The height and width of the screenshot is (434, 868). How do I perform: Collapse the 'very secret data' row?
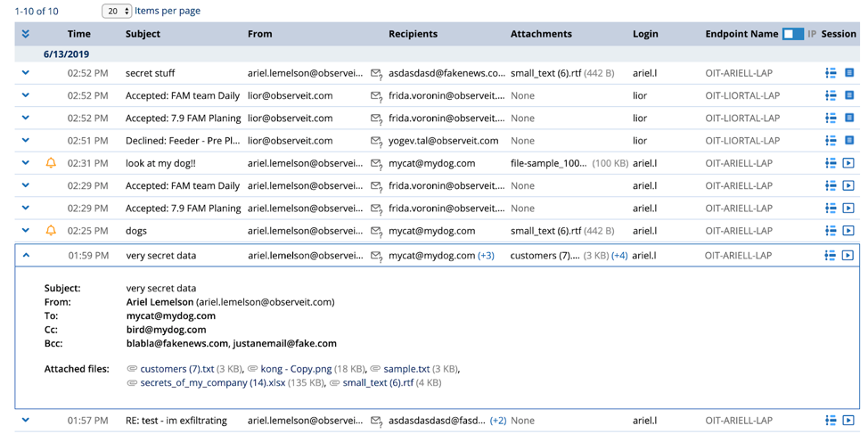coord(26,255)
